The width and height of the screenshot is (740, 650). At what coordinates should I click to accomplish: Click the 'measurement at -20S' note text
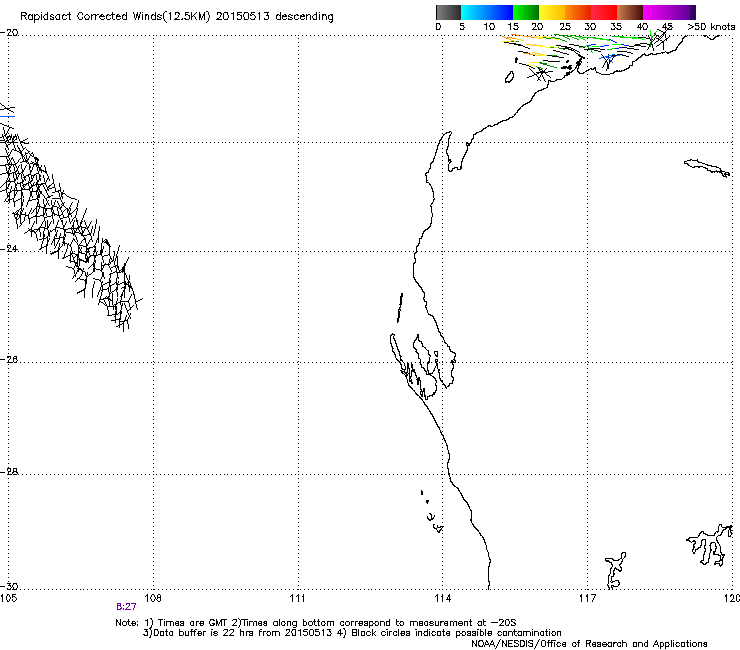(x=462, y=623)
